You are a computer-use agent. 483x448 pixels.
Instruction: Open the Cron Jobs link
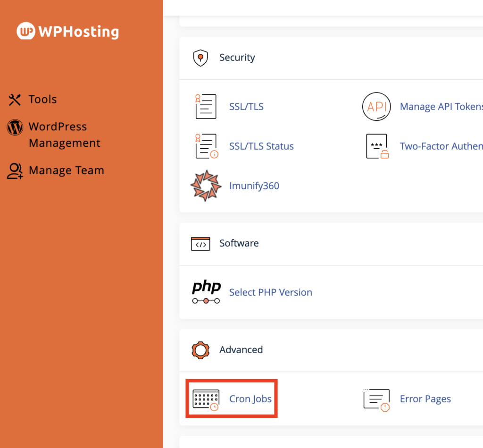click(x=250, y=399)
